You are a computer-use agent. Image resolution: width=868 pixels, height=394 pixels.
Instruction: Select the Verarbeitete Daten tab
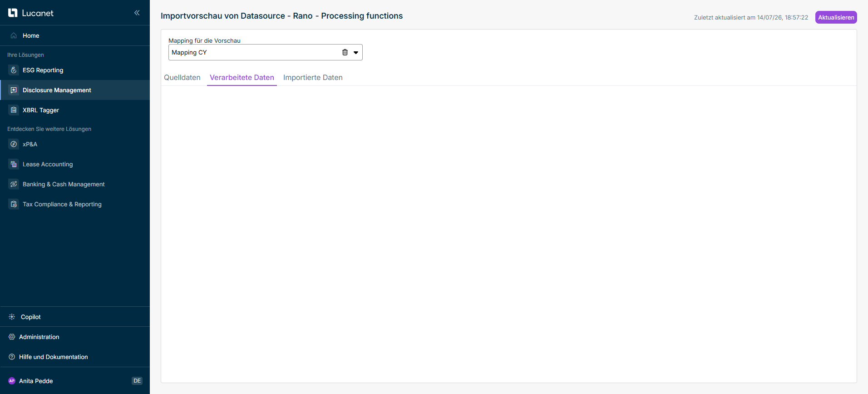pyautogui.click(x=242, y=77)
